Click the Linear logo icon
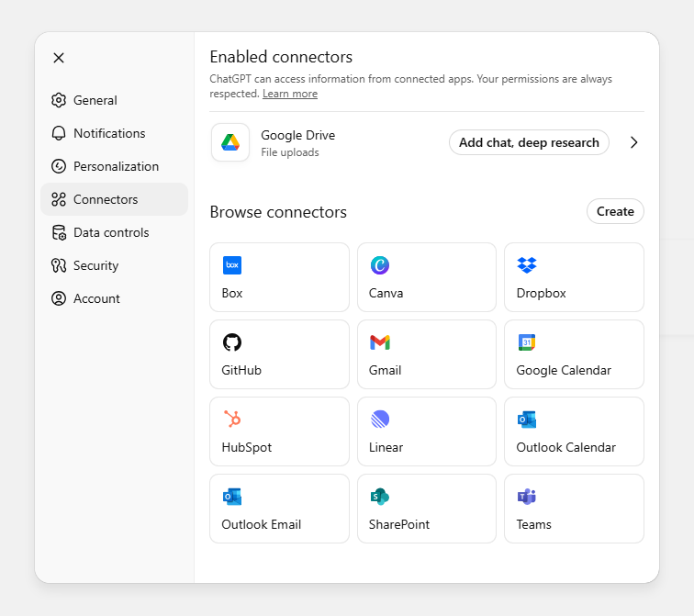694x616 pixels. pyautogui.click(x=380, y=419)
